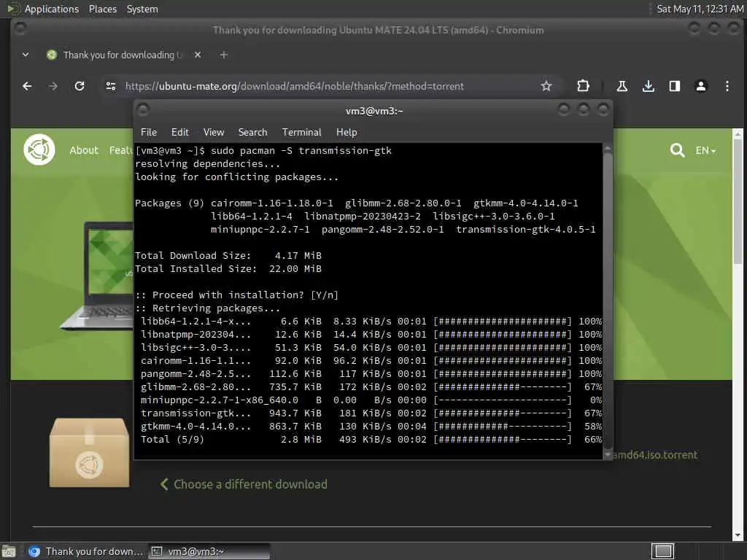747x560 pixels.
Task: View site information icon in address bar
Action: (111, 86)
